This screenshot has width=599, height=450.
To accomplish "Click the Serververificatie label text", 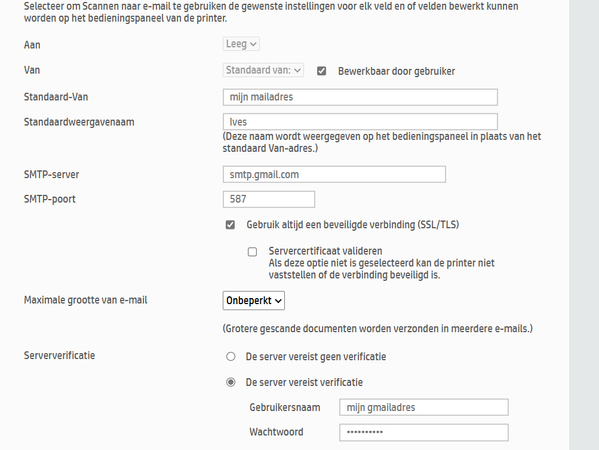I will 59,355.
